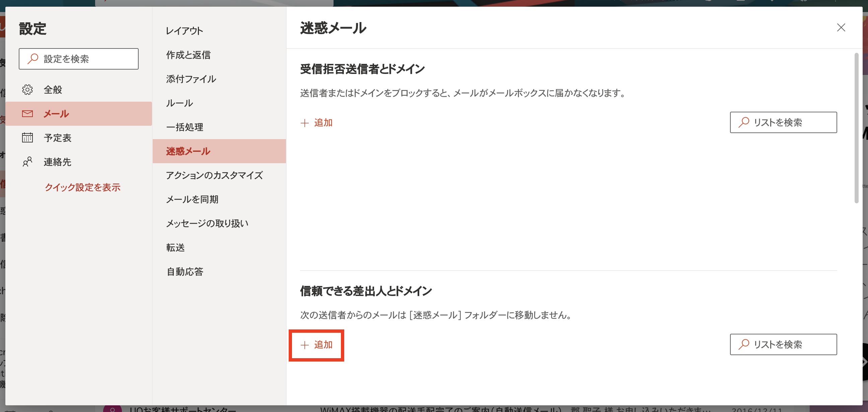Click the 予定表 calendar icon
Image resolution: width=868 pixels, height=412 pixels.
click(28, 138)
